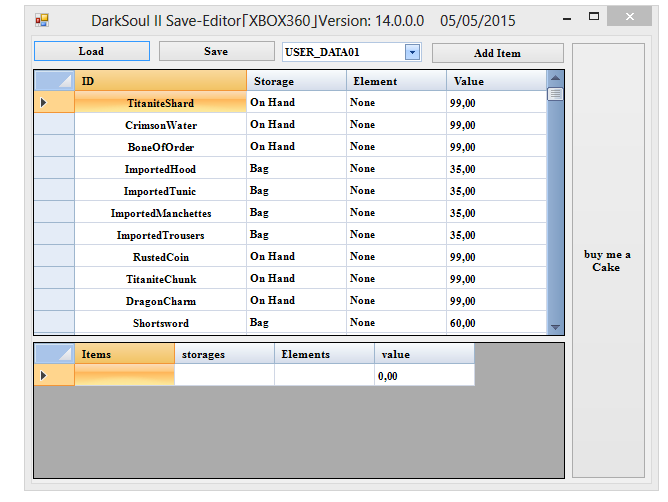Select the row arrow in the lower grid
The height and width of the screenshot is (502, 668).
tap(54, 376)
